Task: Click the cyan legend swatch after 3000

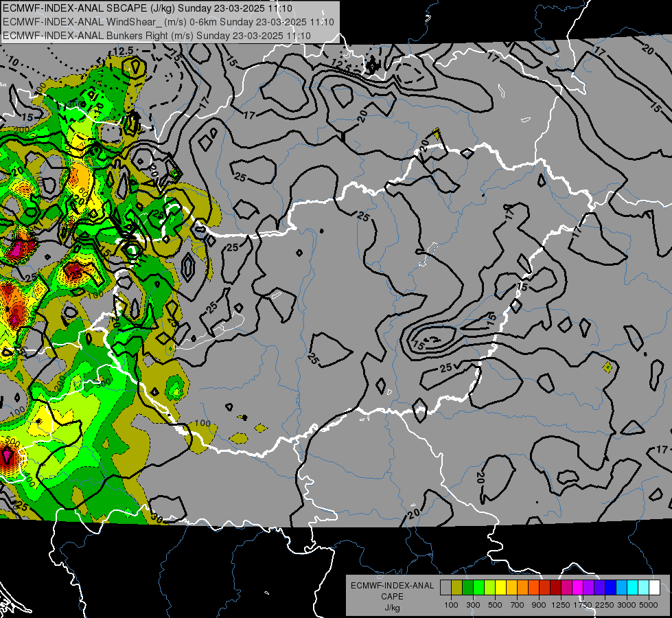Action: [x=633, y=587]
